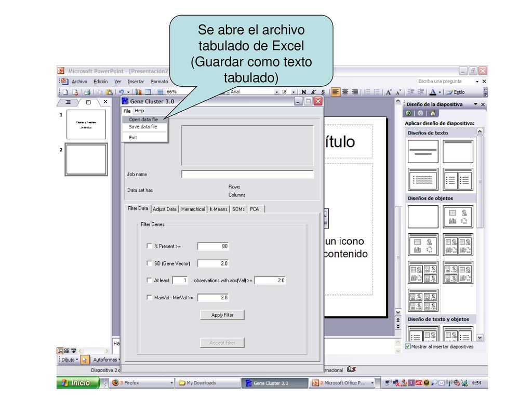Screen dimensions: 532x399
Task: Click the Apply Filter button
Action: (x=222, y=315)
